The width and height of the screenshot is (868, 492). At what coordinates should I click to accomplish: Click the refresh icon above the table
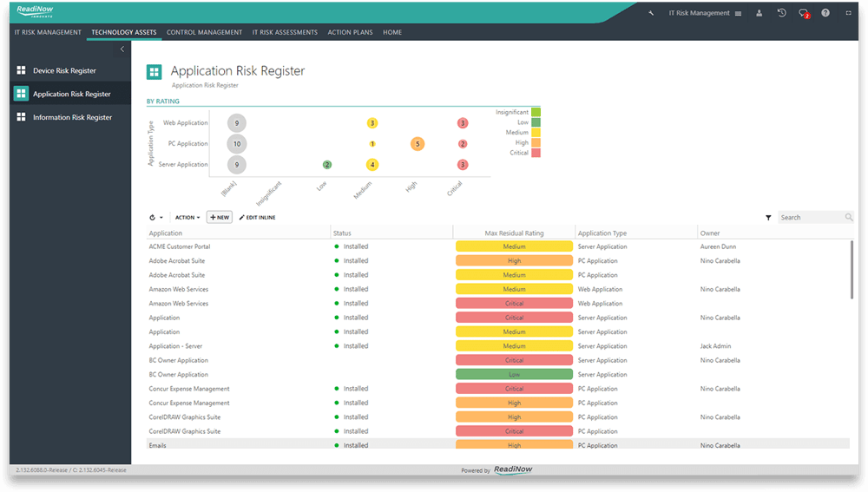(x=152, y=218)
